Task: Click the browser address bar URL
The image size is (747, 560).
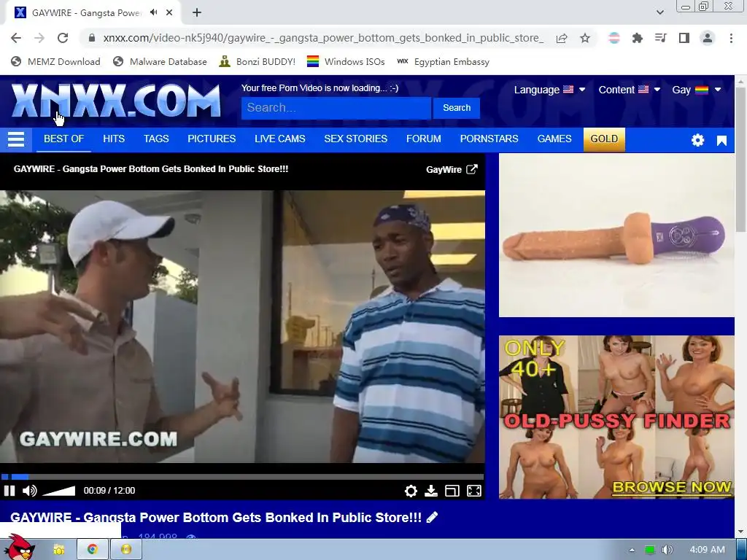Action: coord(323,38)
